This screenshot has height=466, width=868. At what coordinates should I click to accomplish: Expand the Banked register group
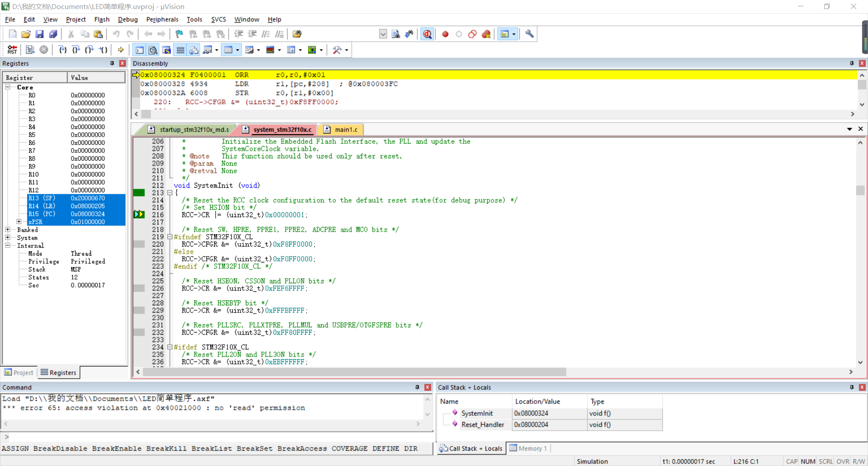8,229
